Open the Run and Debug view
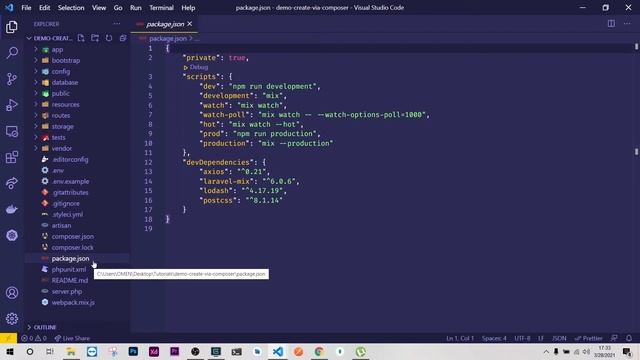Viewport: 640px width, 360px height. click(12, 105)
